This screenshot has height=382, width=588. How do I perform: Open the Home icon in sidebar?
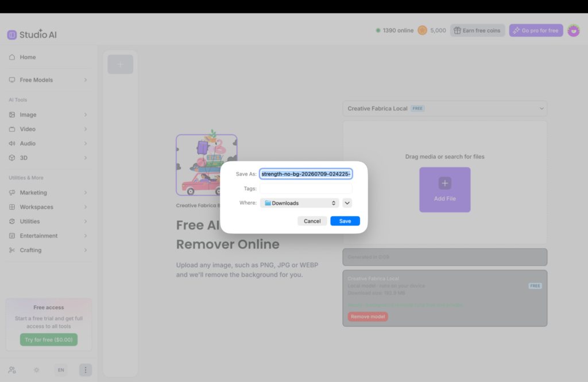pyautogui.click(x=12, y=57)
